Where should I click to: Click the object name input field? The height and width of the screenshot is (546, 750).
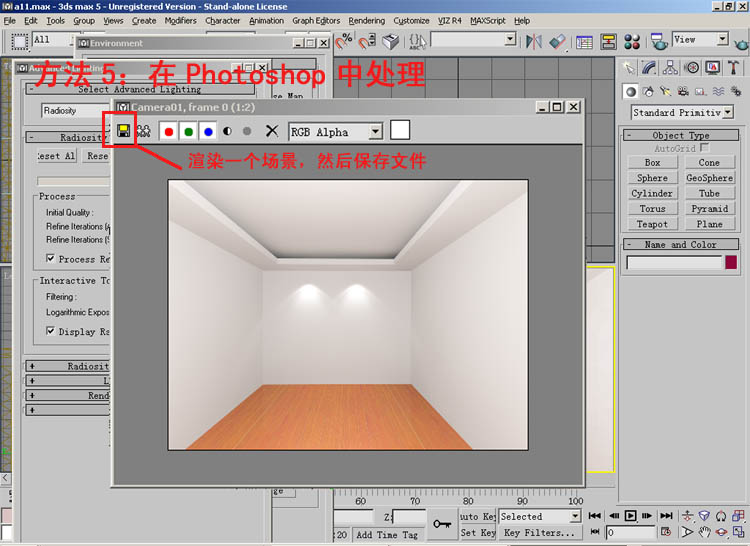pyautogui.click(x=674, y=262)
